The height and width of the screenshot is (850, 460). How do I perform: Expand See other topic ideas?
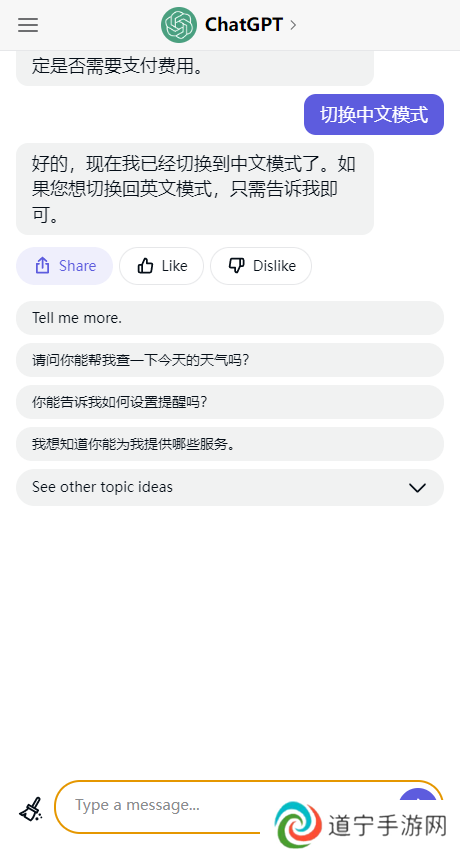point(230,487)
